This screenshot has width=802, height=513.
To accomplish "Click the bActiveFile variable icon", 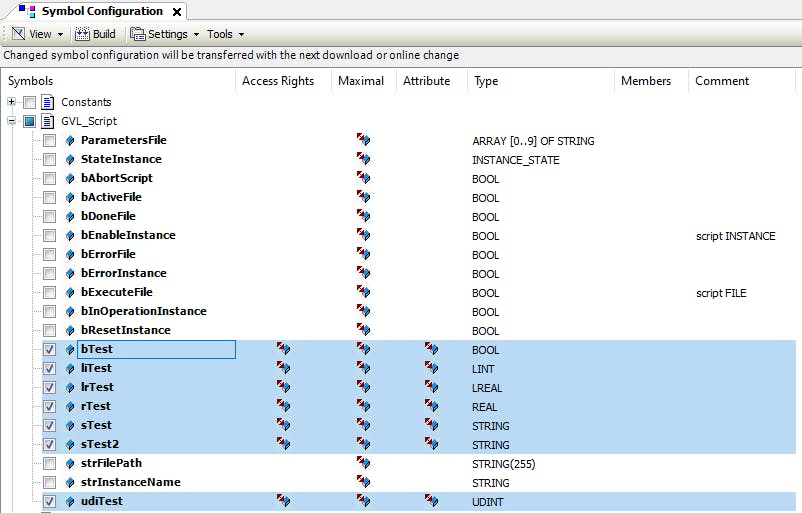I will coord(70,197).
